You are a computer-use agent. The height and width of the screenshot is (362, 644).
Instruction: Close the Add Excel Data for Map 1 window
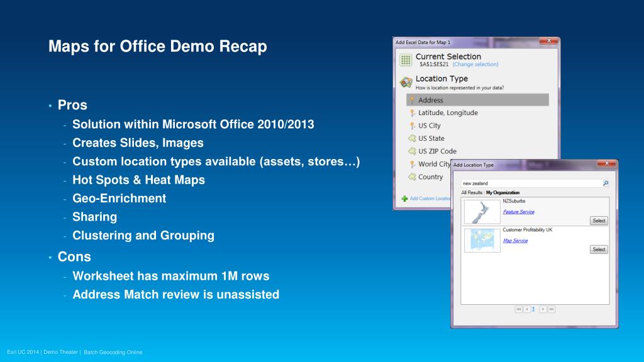tap(548, 41)
